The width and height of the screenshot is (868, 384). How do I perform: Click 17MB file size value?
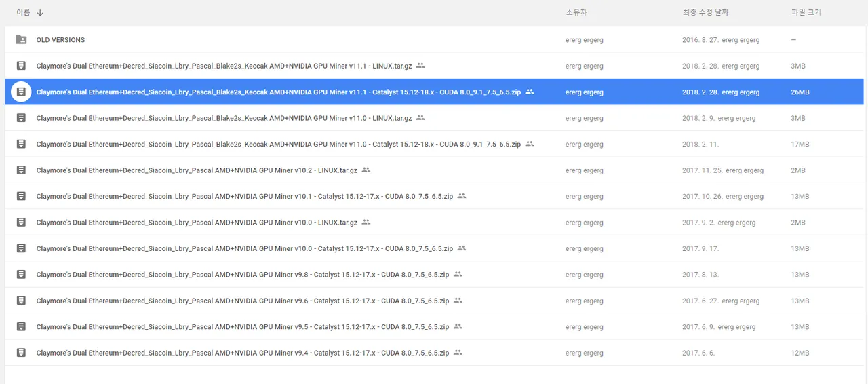pos(800,144)
